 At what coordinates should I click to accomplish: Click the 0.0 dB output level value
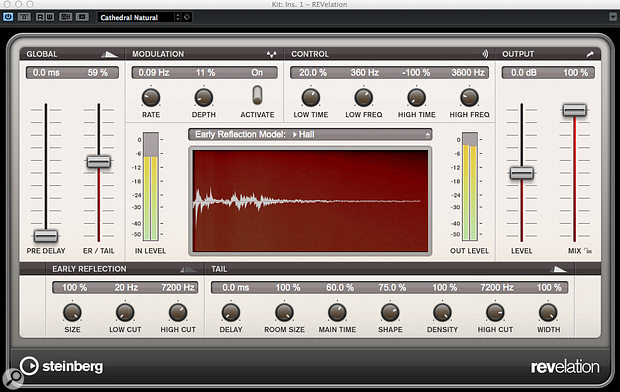(x=524, y=73)
